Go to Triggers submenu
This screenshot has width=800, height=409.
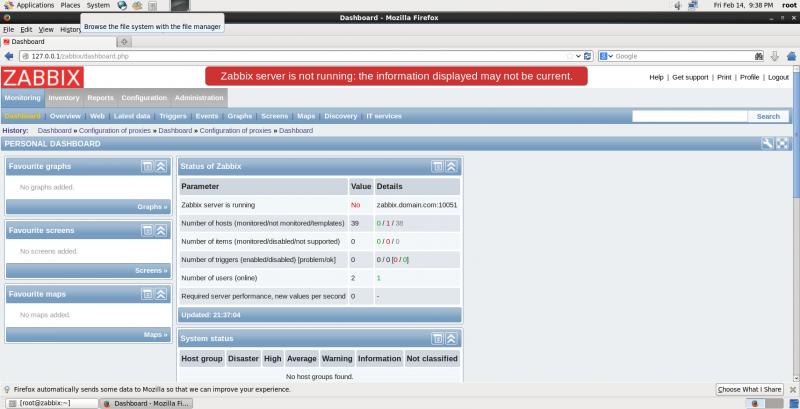(173, 116)
